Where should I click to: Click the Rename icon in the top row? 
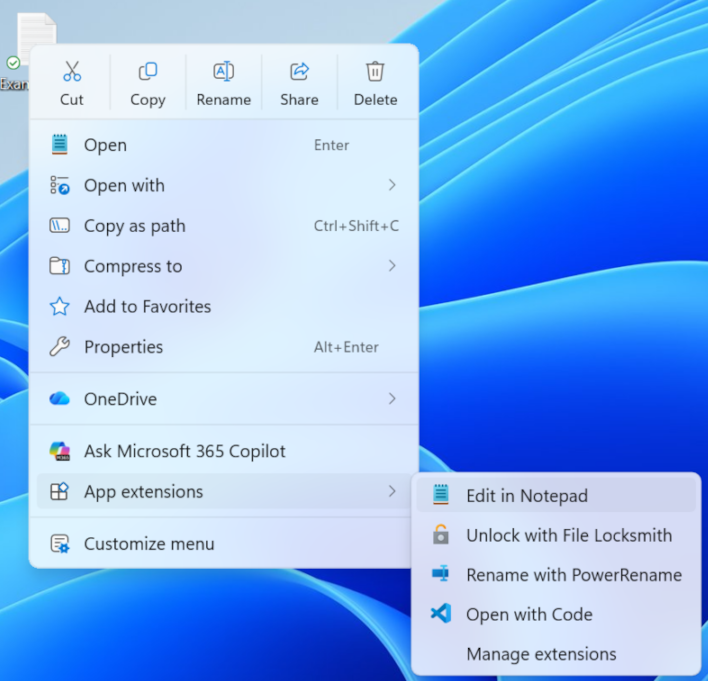click(224, 71)
